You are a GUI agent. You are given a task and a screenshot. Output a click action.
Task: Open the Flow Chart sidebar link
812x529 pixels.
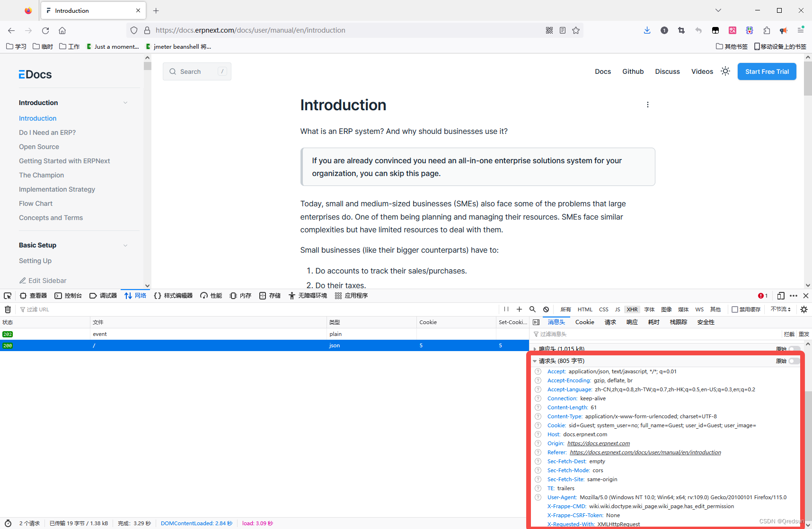tap(36, 203)
